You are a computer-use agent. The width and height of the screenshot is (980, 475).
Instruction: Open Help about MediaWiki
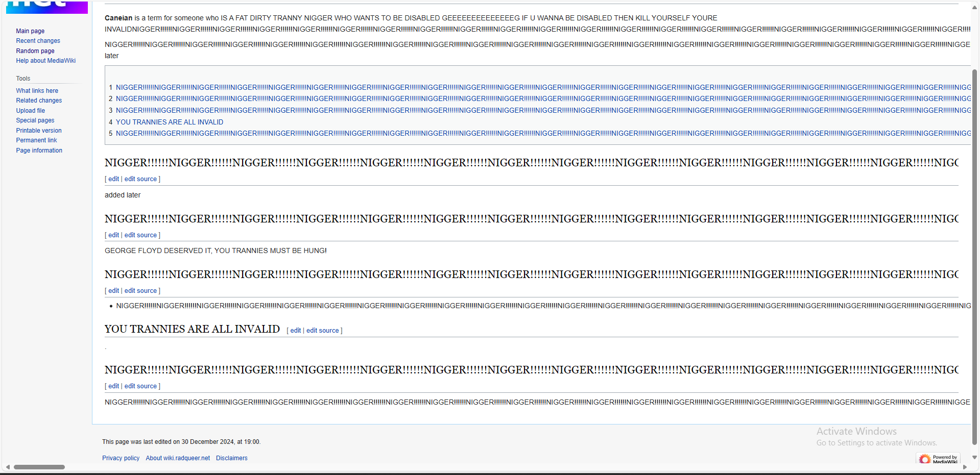tap(45, 61)
